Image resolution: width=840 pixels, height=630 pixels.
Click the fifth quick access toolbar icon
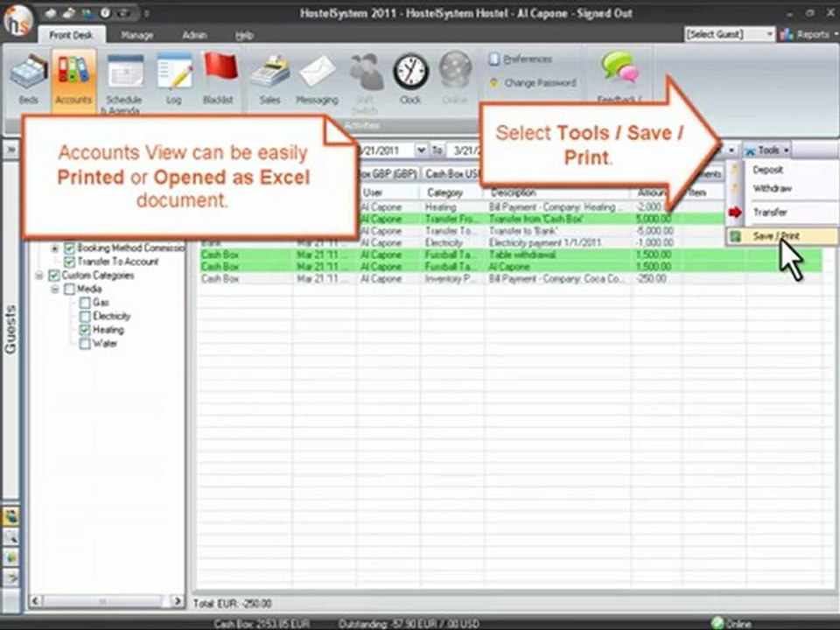pyautogui.click(x=123, y=13)
